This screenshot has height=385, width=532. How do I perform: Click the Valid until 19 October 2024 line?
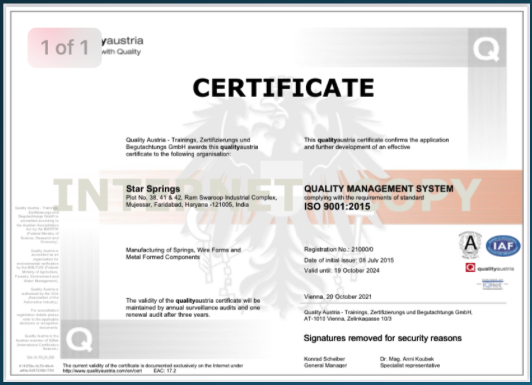point(342,270)
